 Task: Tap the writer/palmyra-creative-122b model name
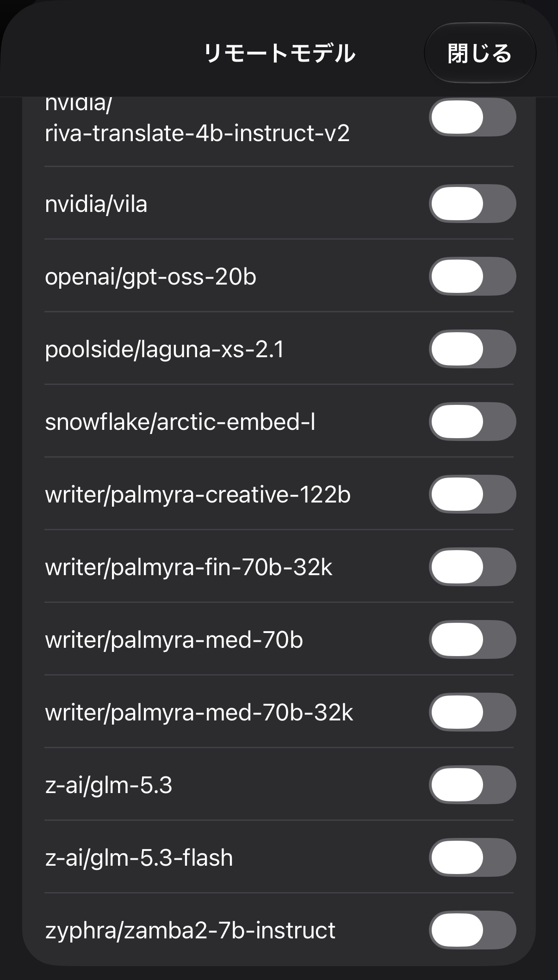(x=198, y=495)
